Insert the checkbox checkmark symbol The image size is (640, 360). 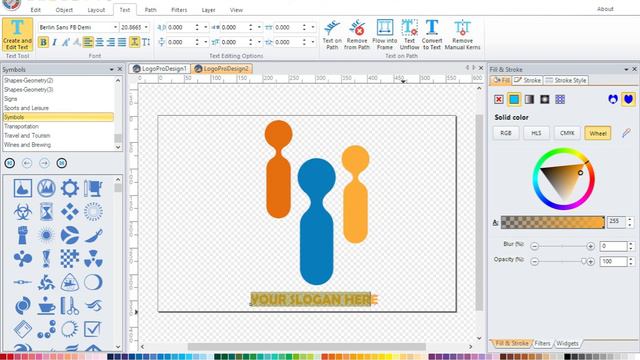(93, 329)
